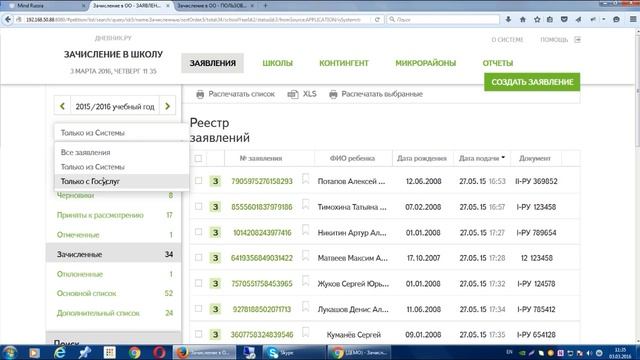Sort by Дата подачи column header

tap(482, 158)
